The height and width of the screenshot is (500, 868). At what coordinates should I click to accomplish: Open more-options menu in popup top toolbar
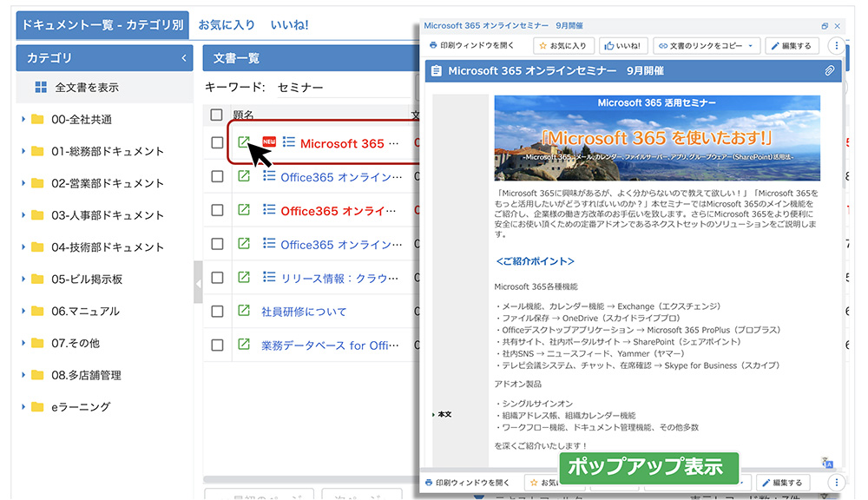coord(837,46)
